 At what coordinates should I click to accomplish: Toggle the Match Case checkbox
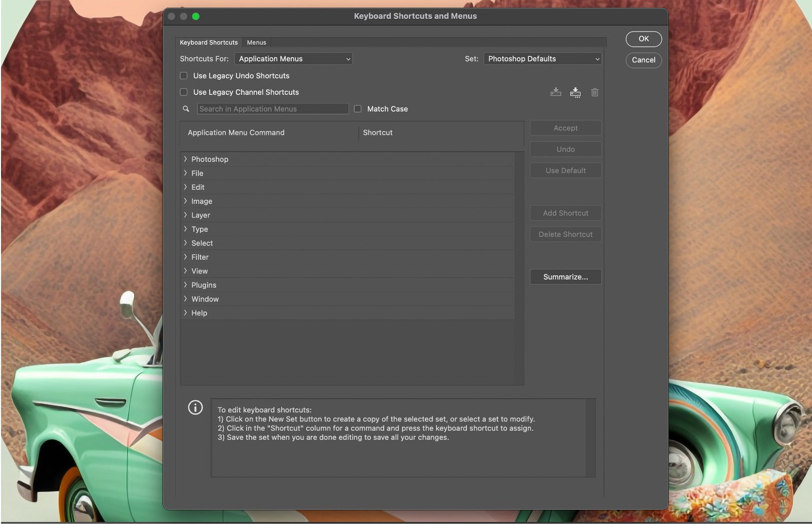(x=357, y=109)
